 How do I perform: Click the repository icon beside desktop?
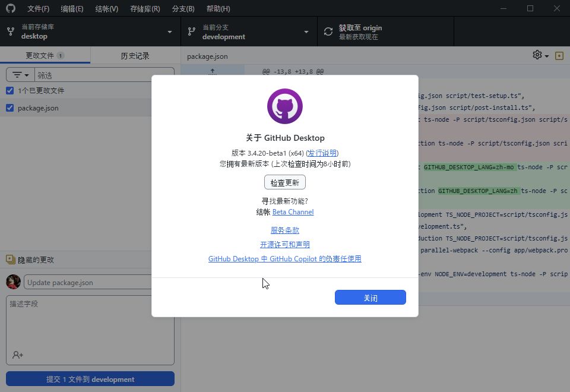(x=11, y=31)
